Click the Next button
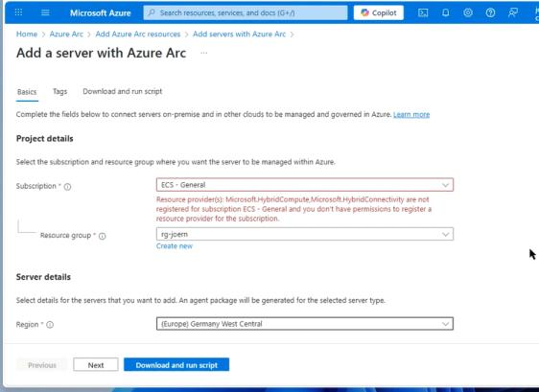 click(96, 365)
